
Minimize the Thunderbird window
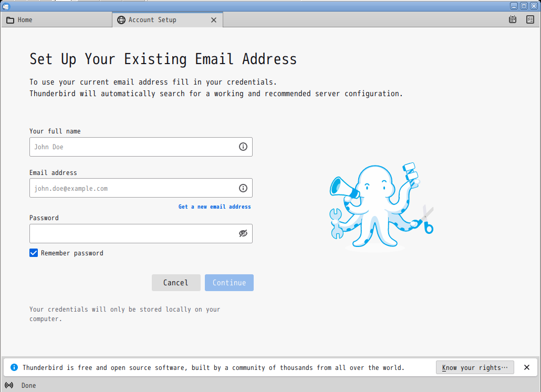514,6
